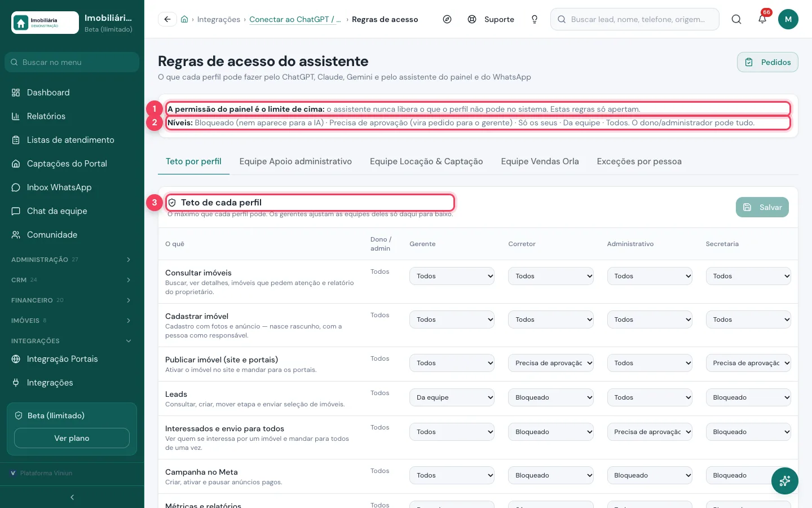
Task: Click the Ver plano button
Action: pos(72,438)
